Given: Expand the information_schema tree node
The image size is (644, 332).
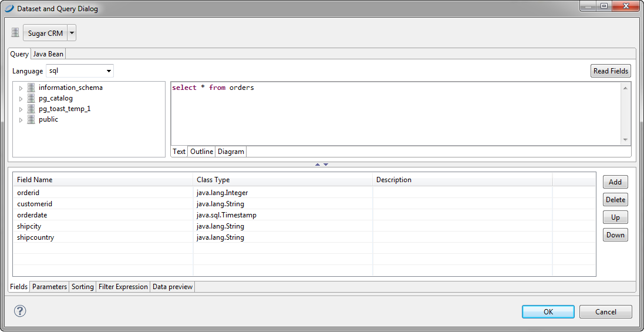Looking at the screenshot, I should point(21,88).
